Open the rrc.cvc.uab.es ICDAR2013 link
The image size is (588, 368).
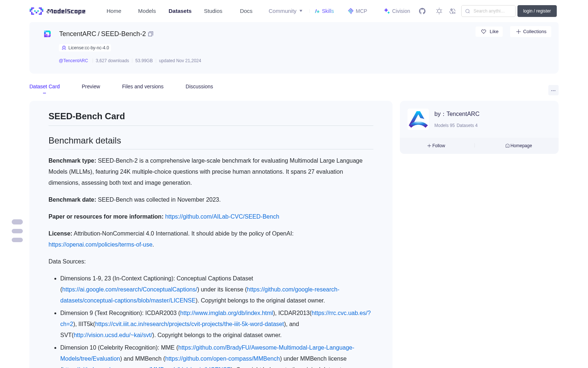pyautogui.click(x=341, y=313)
